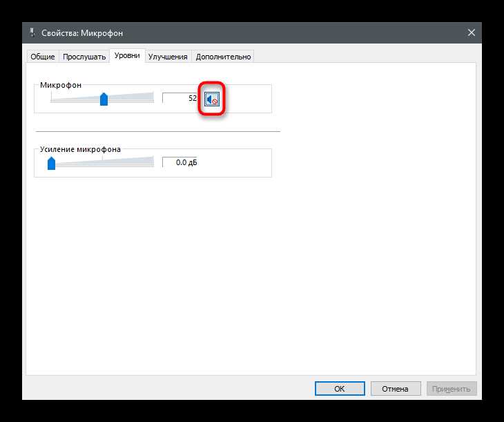Close the Свойства: Микрофон dialog
The height and width of the screenshot is (422, 504).
472,32
